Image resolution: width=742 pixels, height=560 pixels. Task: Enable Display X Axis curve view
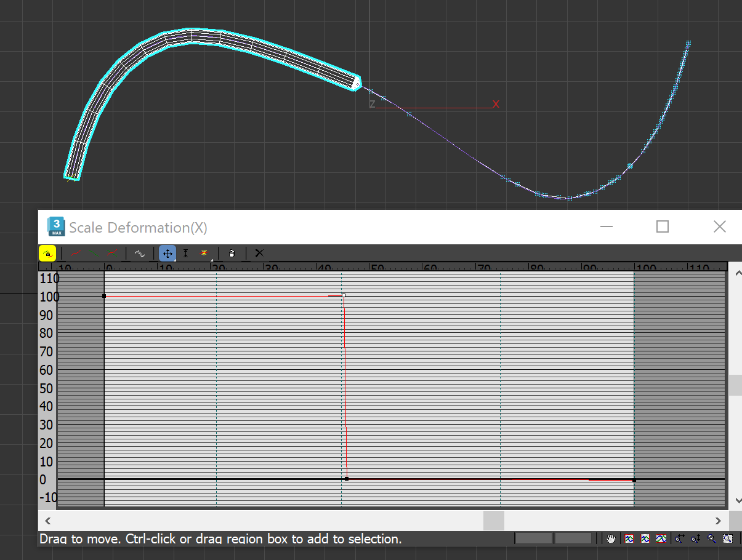point(76,253)
